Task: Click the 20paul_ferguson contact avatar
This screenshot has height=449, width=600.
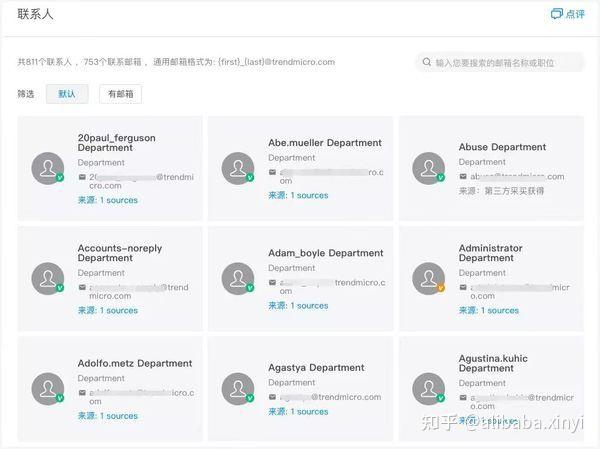Action: click(x=48, y=168)
